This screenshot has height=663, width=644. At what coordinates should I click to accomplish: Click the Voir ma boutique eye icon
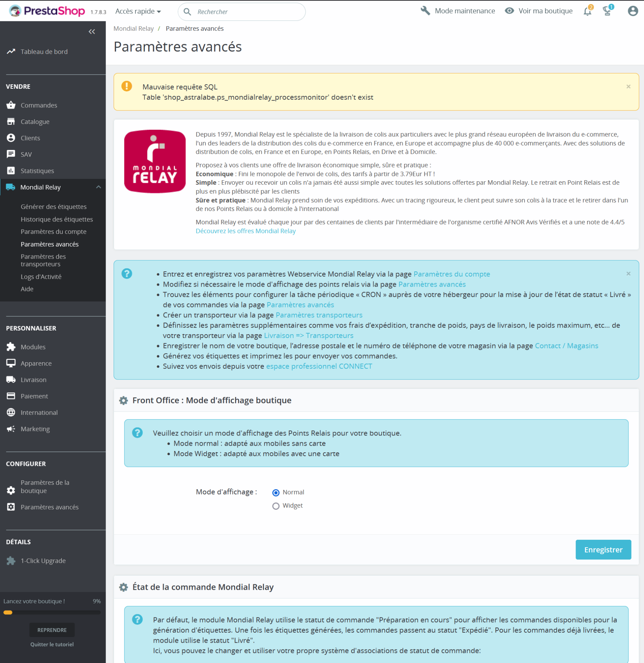pyautogui.click(x=509, y=11)
